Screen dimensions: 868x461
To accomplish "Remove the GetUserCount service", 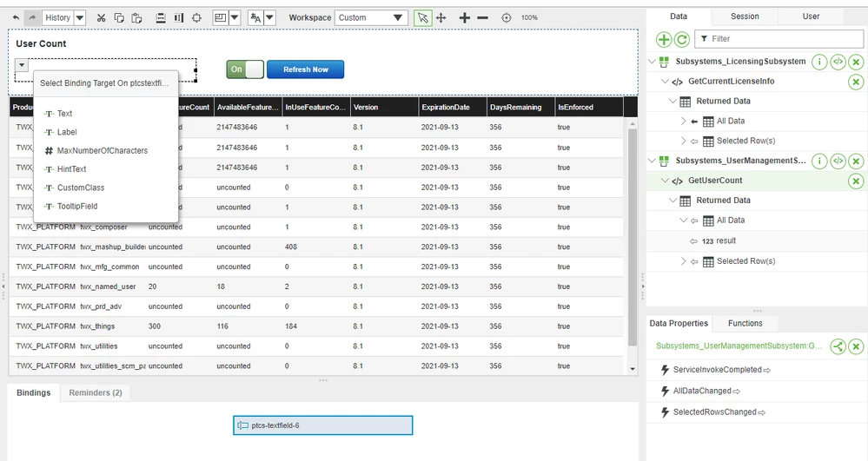I will [x=856, y=181].
